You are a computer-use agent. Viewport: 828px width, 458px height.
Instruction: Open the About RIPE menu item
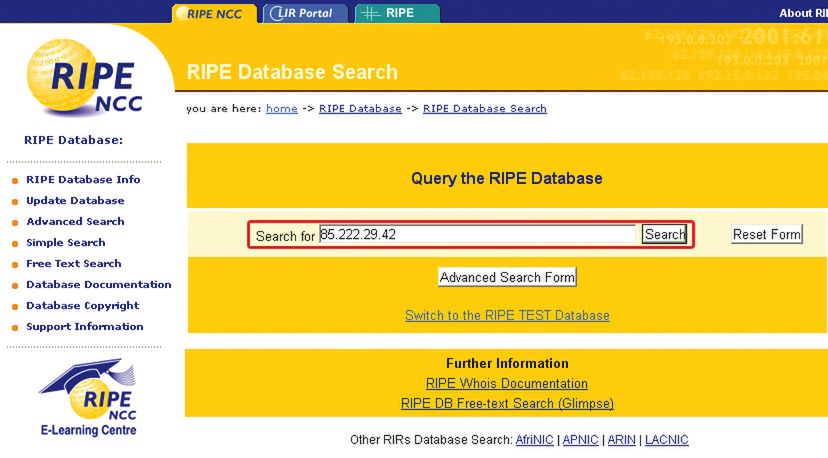click(x=803, y=13)
